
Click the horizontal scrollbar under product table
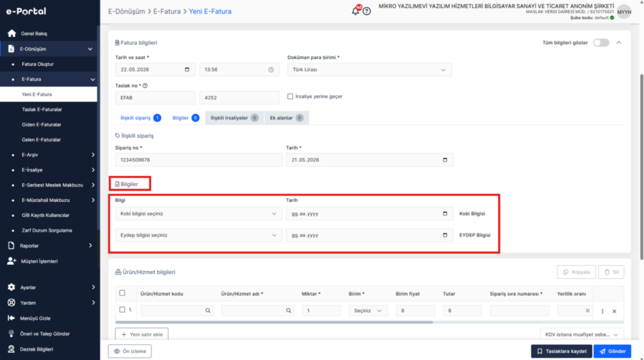(274, 323)
